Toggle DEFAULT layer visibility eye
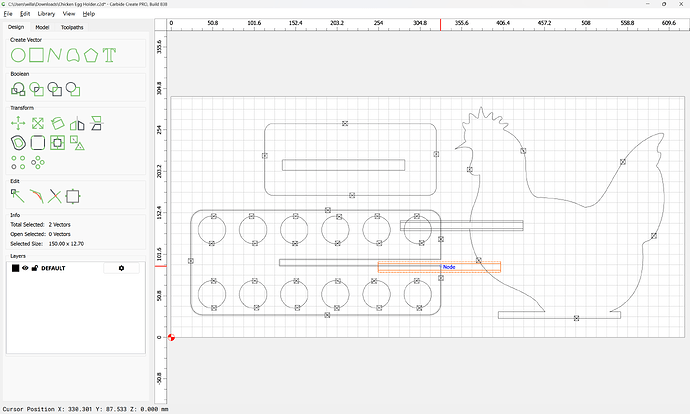 (25, 268)
